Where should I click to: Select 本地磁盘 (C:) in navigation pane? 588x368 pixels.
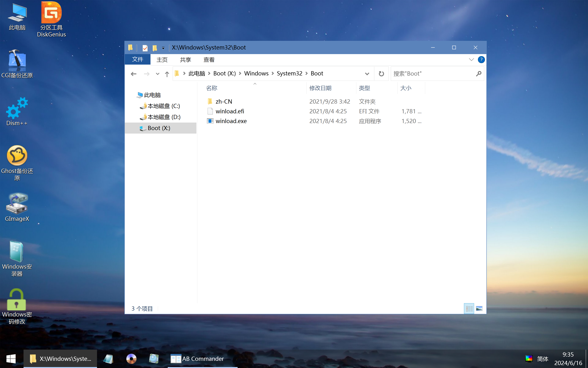pos(164,106)
